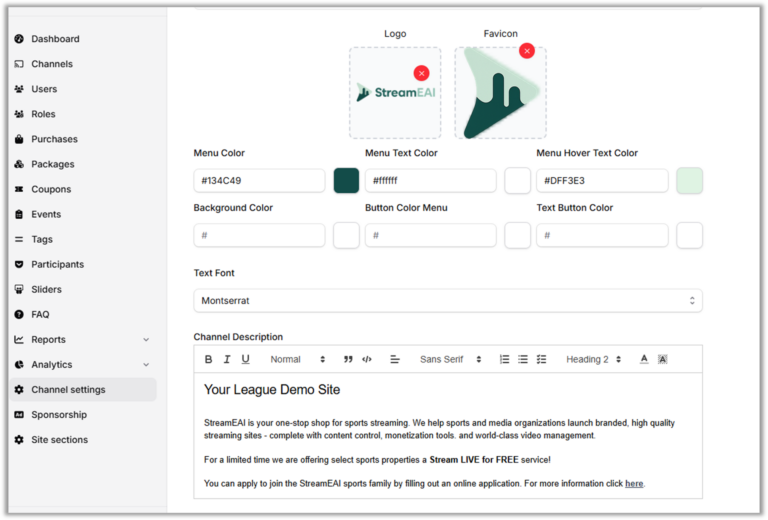The image size is (768, 520).
Task: Toggle bold formatting in description editor
Action: (x=209, y=359)
